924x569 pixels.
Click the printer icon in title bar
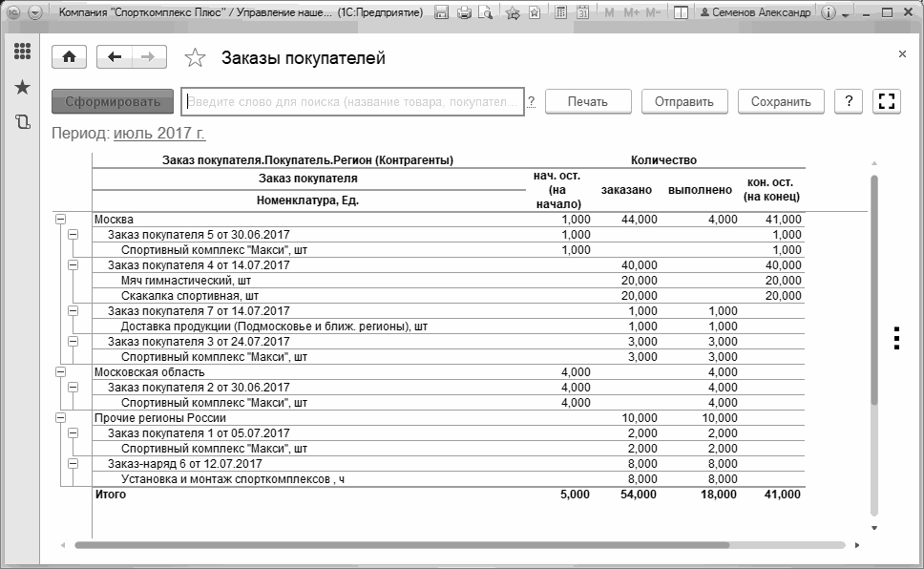464,12
